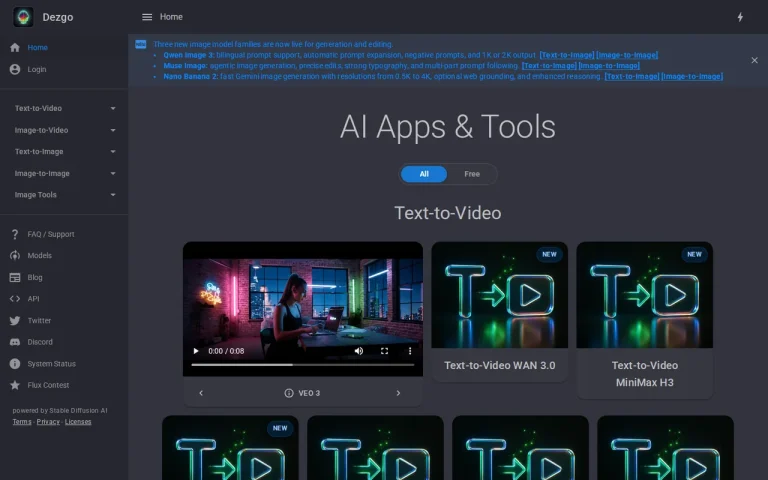Click the new announcement badge icon
The height and width of the screenshot is (480, 768).
tap(141, 45)
